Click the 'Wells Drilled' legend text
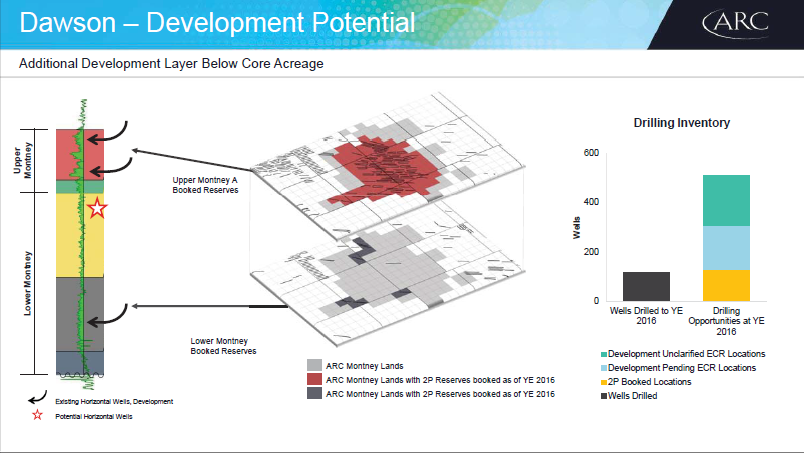This screenshot has width=804, height=476. [x=633, y=396]
